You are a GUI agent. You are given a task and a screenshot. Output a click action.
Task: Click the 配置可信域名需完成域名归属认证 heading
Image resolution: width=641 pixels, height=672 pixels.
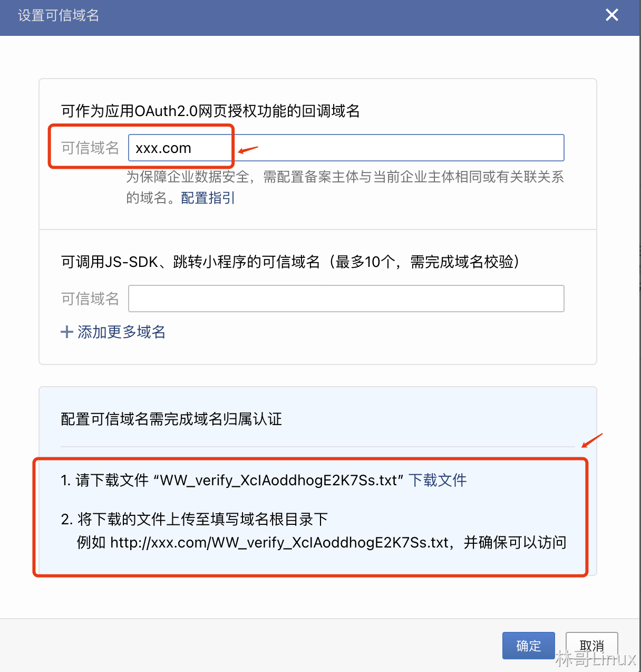click(x=171, y=419)
